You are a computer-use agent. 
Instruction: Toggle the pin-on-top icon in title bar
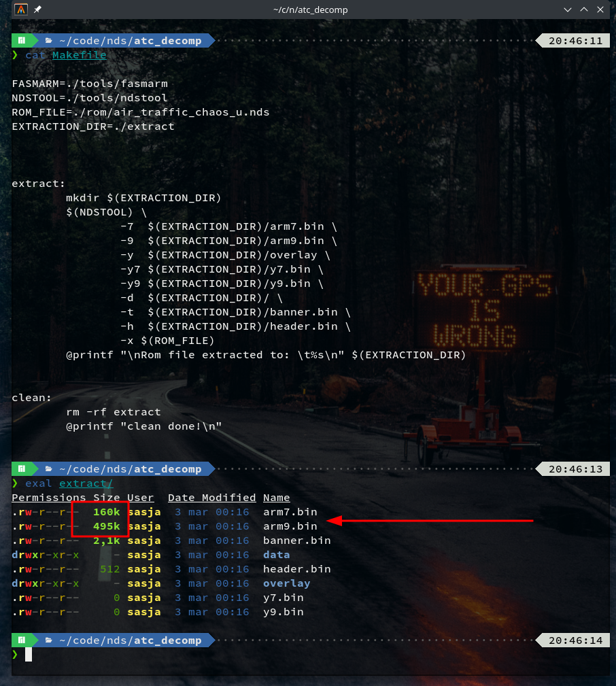pos(37,10)
